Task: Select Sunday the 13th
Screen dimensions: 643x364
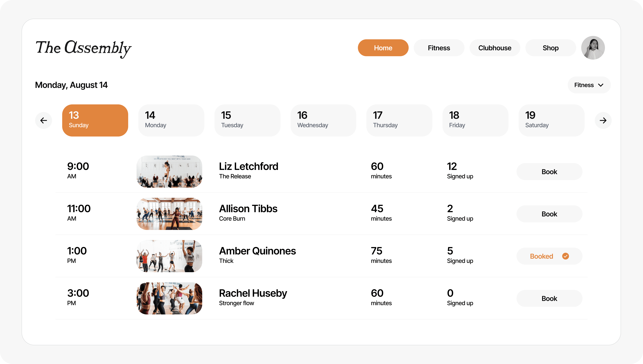Action: click(x=95, y=120)
